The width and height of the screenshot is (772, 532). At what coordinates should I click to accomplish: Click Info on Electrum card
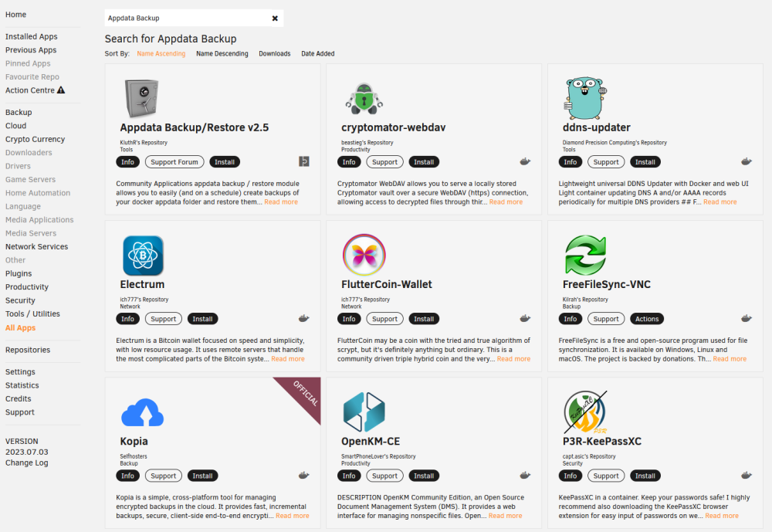(127, 319)
